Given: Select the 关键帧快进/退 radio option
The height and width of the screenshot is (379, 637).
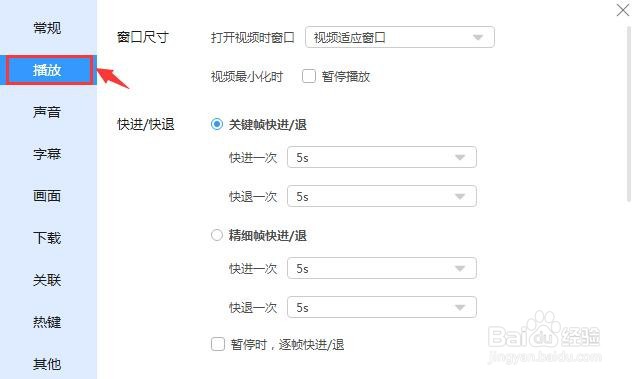Looking at the screenshot, I should point(217,124).
